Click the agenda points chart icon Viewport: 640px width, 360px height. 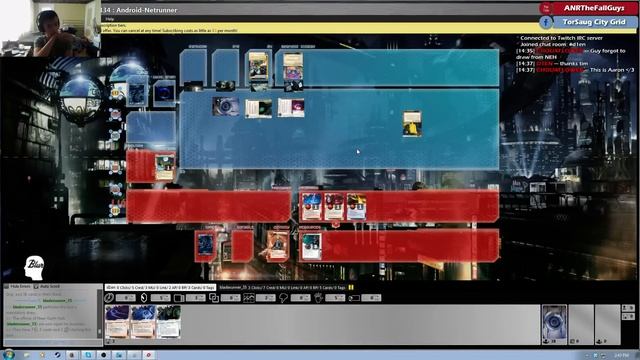pyautogui.click(x=249, y=298)
